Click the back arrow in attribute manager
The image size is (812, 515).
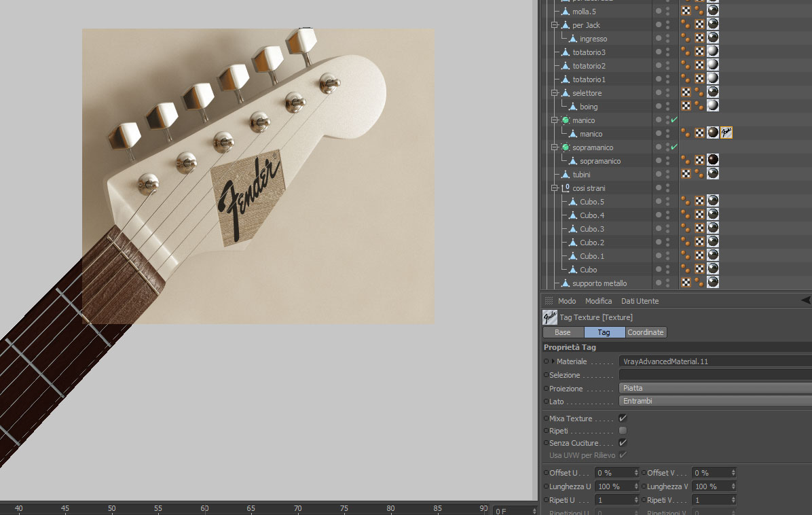pos(807,300)
